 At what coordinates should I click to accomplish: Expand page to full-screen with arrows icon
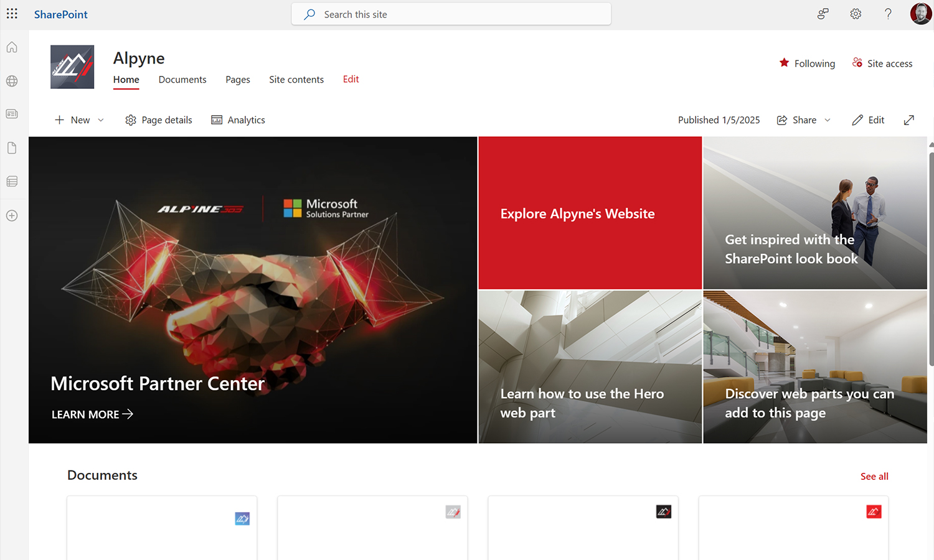pyautogui.click(x=909, y=120)
